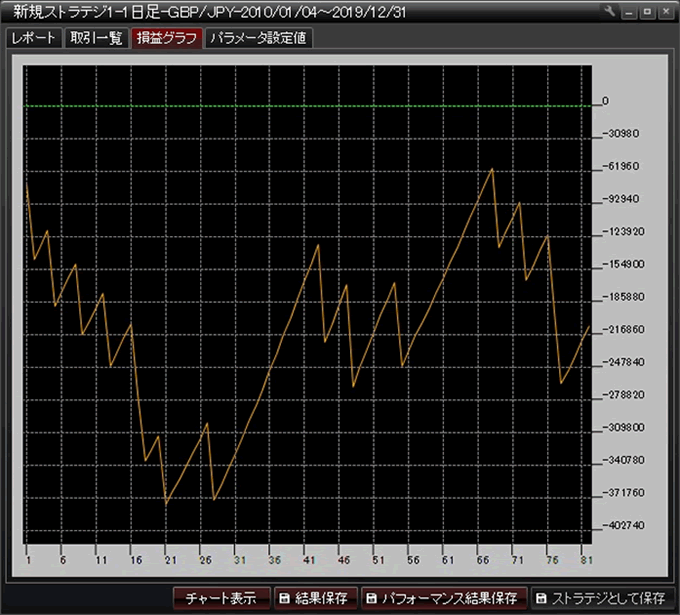The width and height of the screenshot is (680, 615).
Task: Click the x-axis label 51
Action: coord(379,560)
